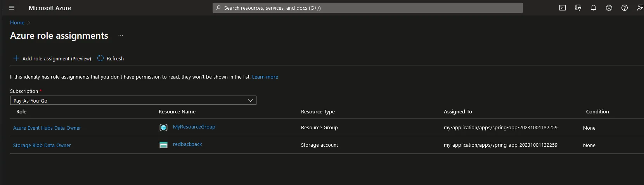Open the Learn more link
The width and height of the screenshot is (644, 185).
[265, 77]
